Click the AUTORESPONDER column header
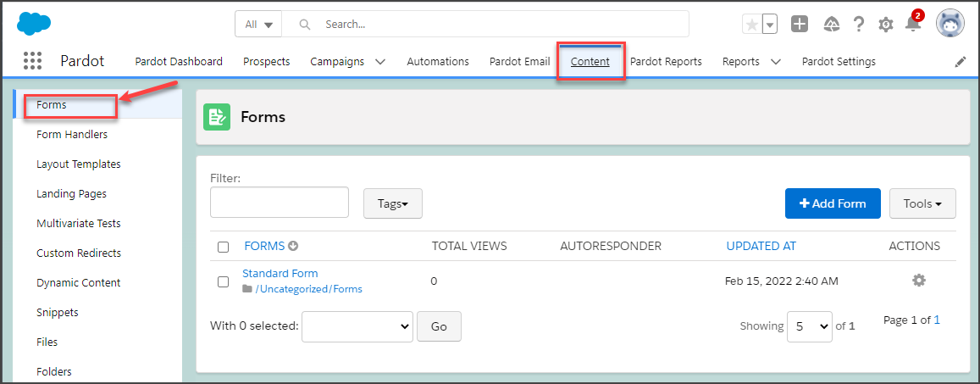 tap(611, 246)
